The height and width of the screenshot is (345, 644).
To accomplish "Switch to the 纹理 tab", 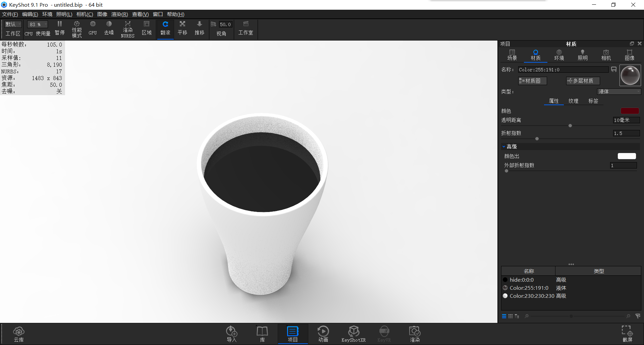I will 574,101.
